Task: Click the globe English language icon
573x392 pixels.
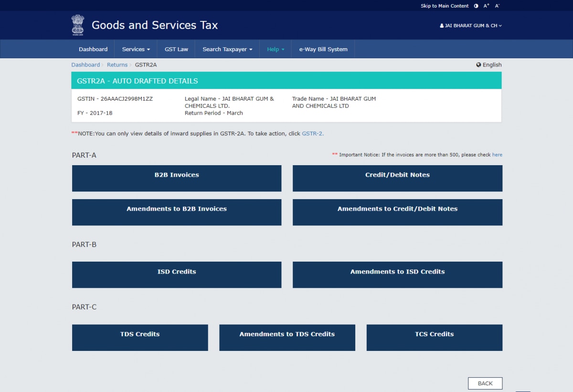Action: (x=478, y=65)
